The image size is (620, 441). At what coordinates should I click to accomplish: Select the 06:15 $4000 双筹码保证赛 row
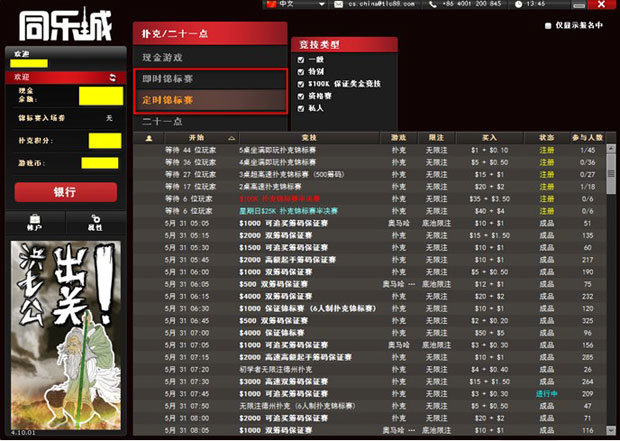click(x=369, y=297)
